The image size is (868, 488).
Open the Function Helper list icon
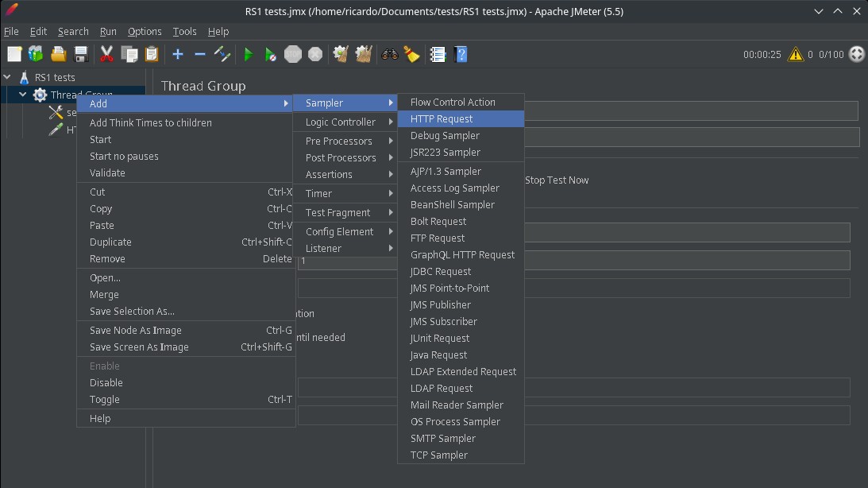pos(438,54)
